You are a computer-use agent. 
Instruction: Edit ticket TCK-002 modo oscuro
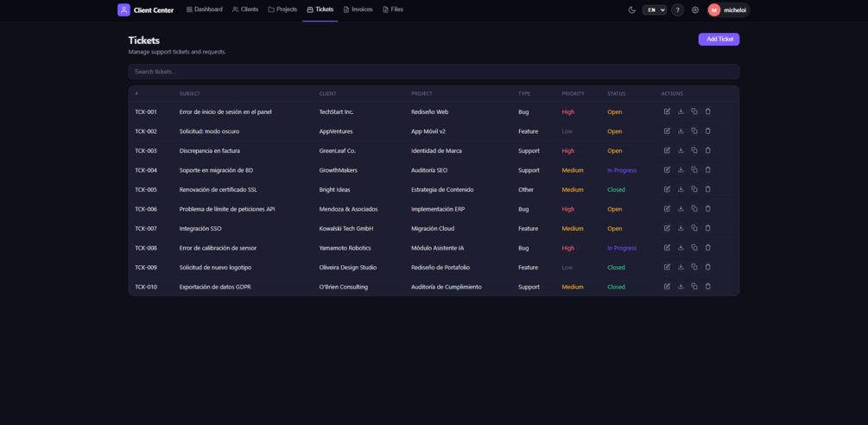pos(667,131)
